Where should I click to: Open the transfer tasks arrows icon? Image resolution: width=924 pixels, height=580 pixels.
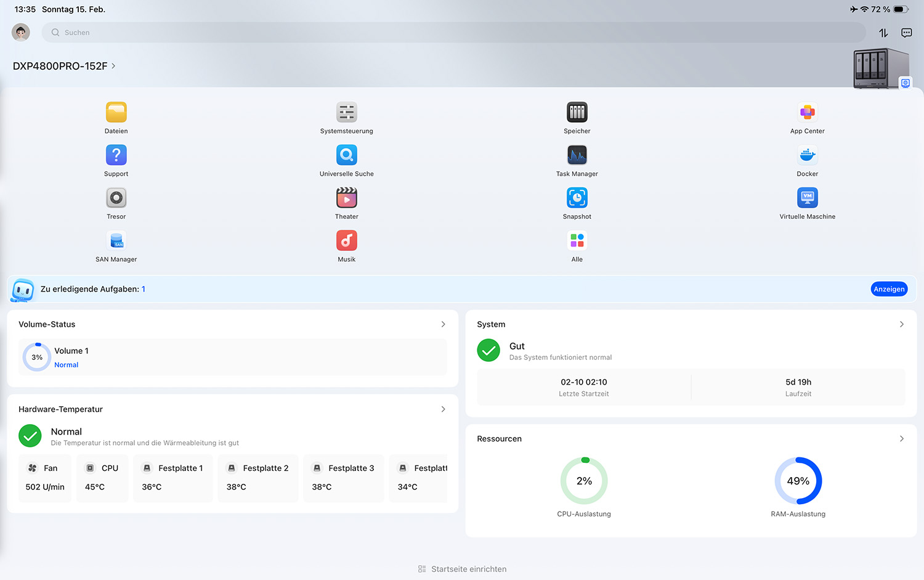click(883, 33)
